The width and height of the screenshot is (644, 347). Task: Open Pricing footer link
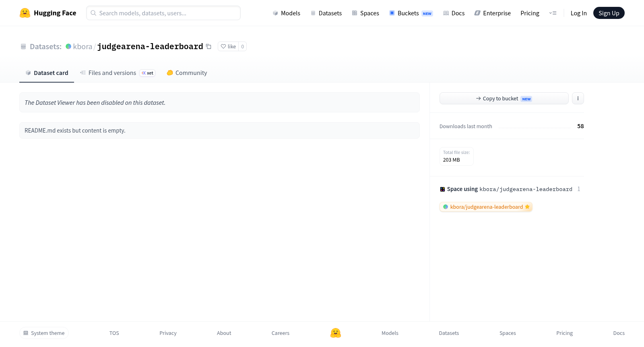coord(564,333)
